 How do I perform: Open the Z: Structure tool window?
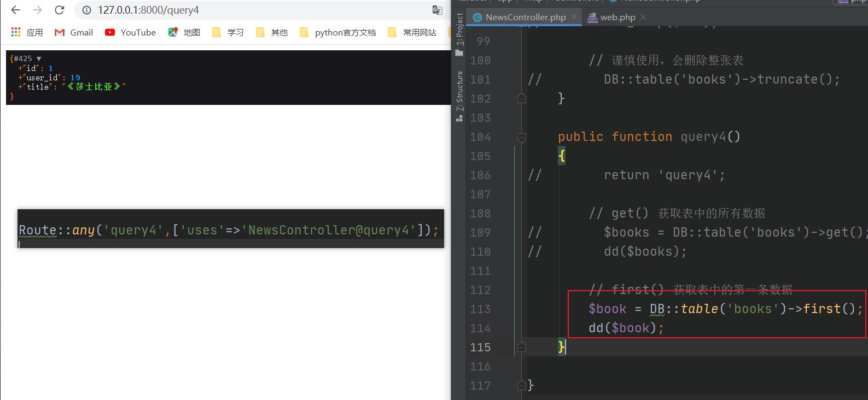(x=459, y=96)
